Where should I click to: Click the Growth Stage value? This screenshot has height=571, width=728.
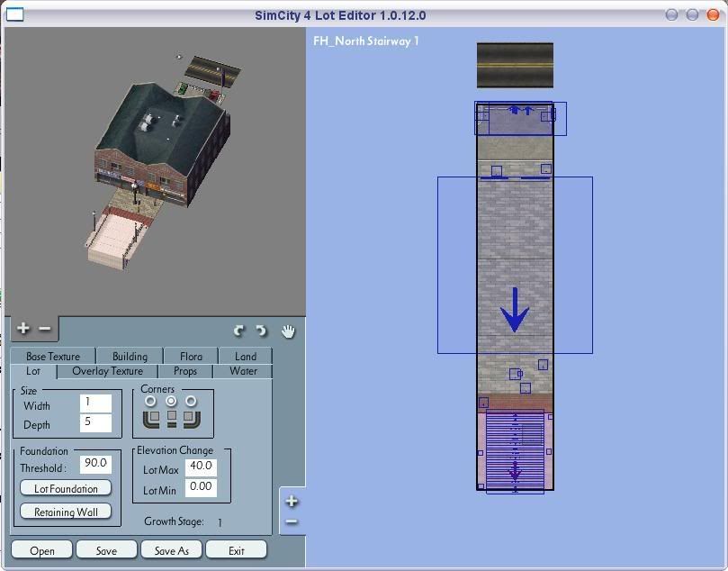point(220,522)
